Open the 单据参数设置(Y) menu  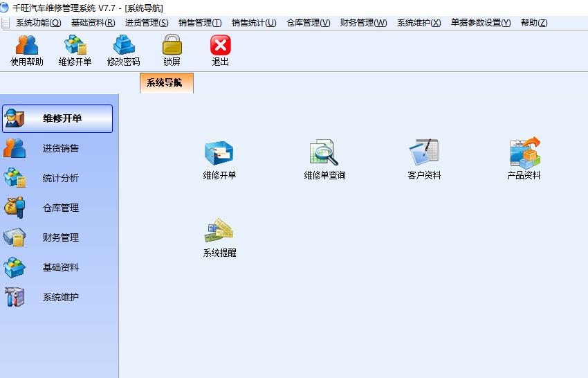click(x=481, y=23)
